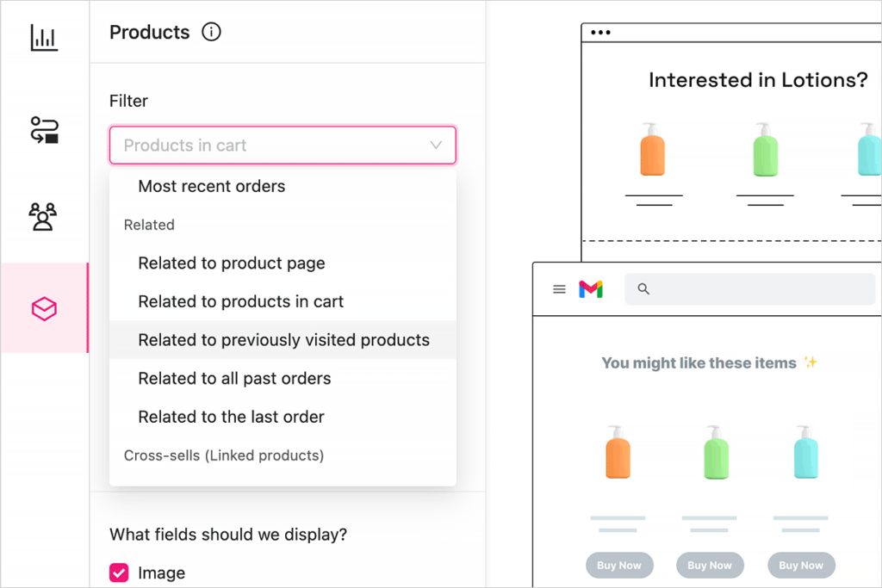
Task: Open the audience people sidebar icon
Action: [x=43, y=217]
